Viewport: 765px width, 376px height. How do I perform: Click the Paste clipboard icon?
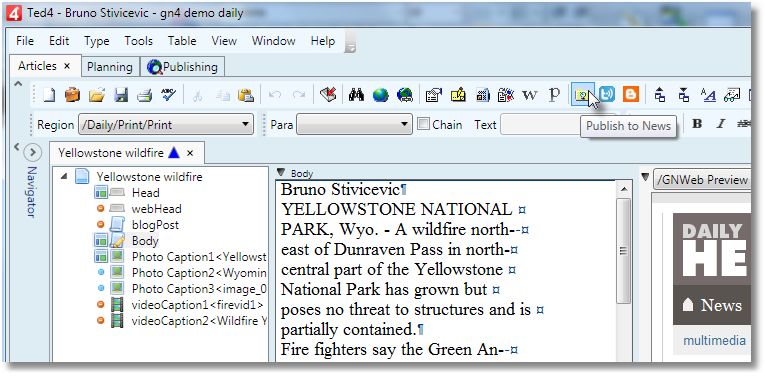[x=246, y=95]
